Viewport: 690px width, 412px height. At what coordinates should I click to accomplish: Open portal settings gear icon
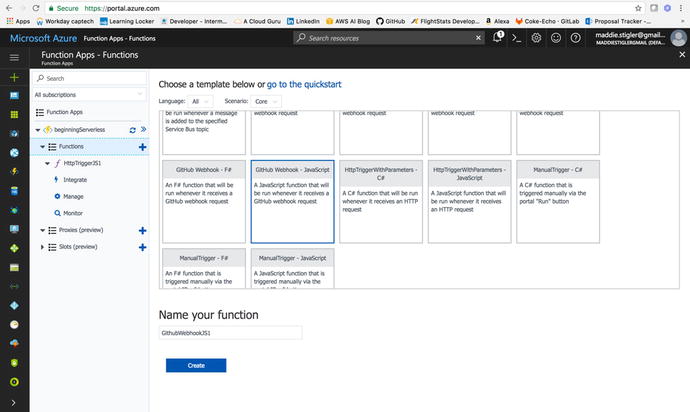[x=536, y=37]
